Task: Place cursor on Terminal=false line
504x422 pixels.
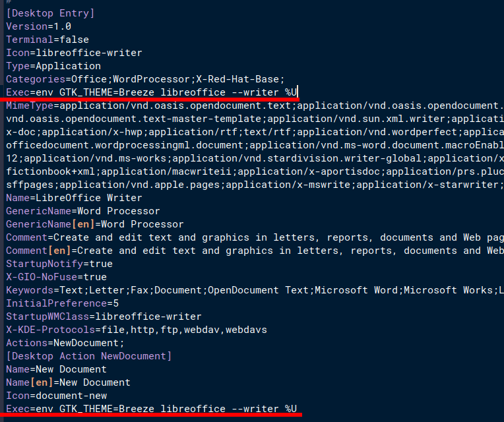Action: (x=47, y=40)
